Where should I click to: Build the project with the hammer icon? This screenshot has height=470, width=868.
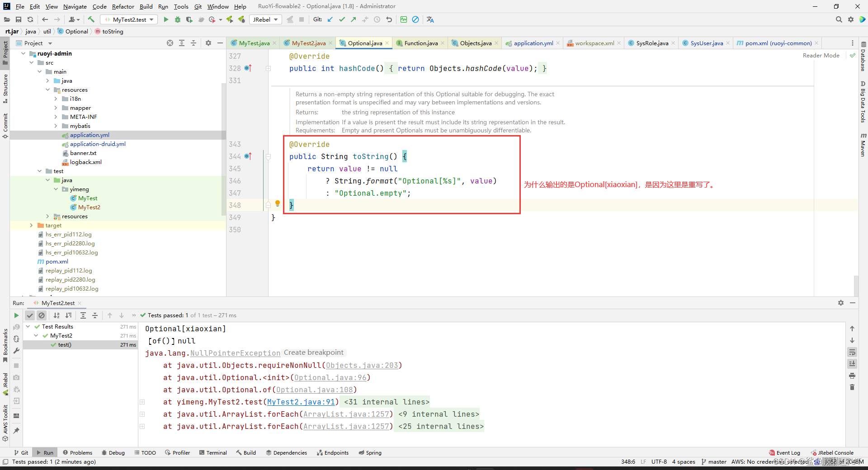pyautogui.click(x=91, y=19)
